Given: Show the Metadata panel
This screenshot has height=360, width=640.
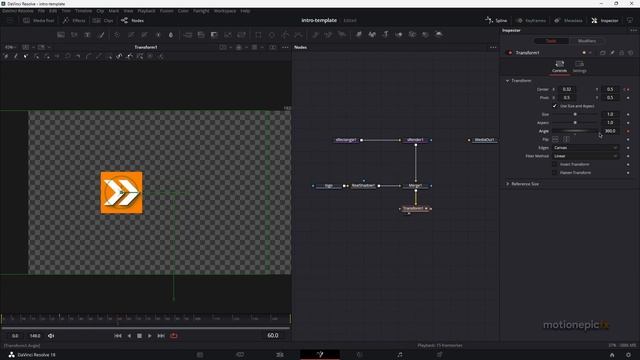Looking at the screenshot, I should 568,20.
